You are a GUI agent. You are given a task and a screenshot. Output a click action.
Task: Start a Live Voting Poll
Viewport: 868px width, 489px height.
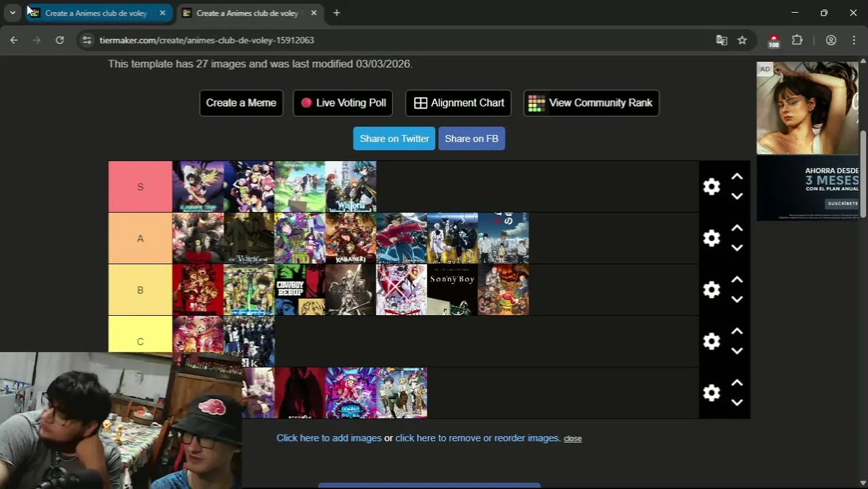click(343, 103)
